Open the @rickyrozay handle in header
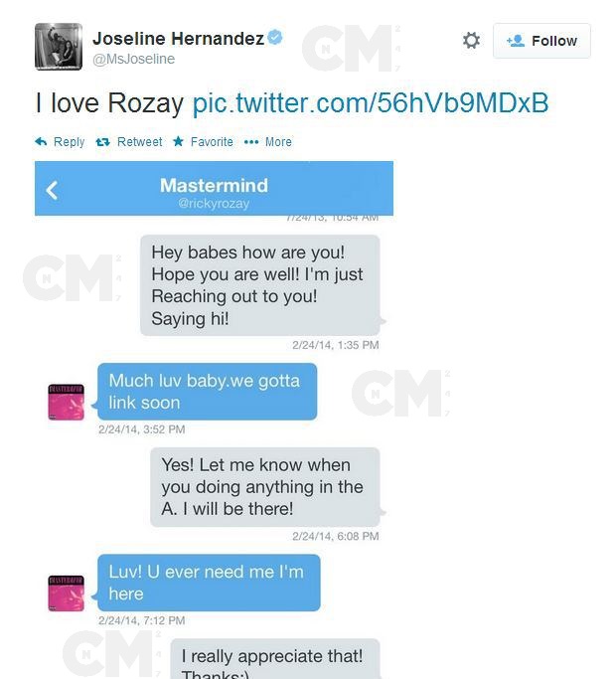 [214, 203]
